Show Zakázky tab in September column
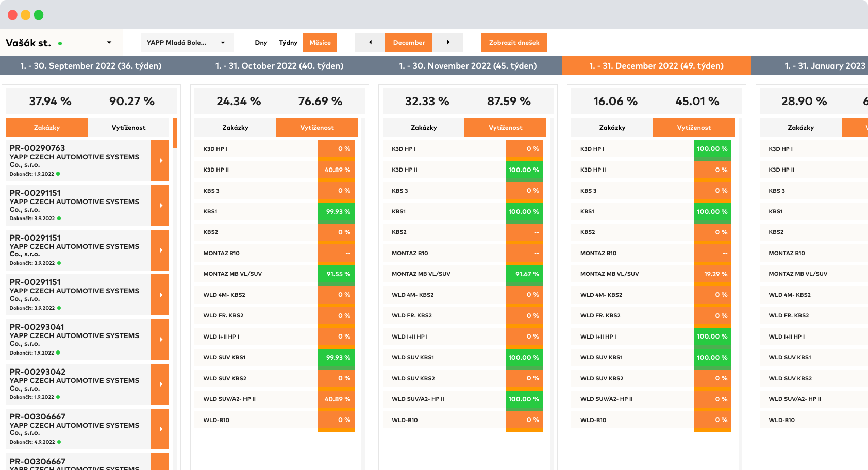Screen dimensions: 868x470 pos(46,127)
